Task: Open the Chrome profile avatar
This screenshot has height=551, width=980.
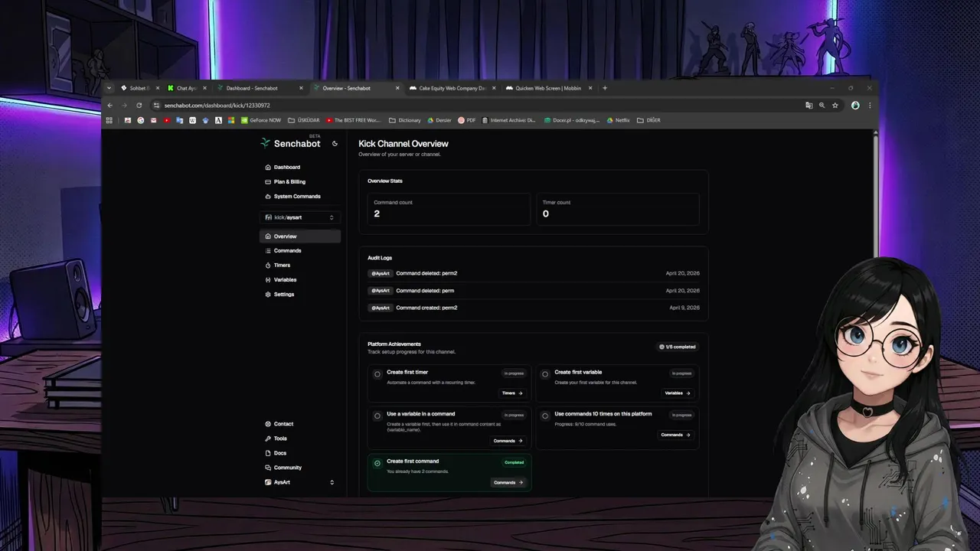Action: [x=855, y=106]
